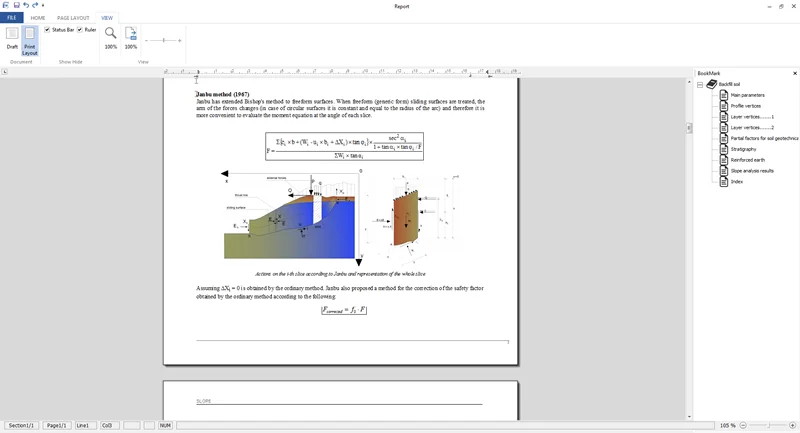Screen dimensions: 800x433
Task: Click the Index bookmark page icon
Action: 723,182
